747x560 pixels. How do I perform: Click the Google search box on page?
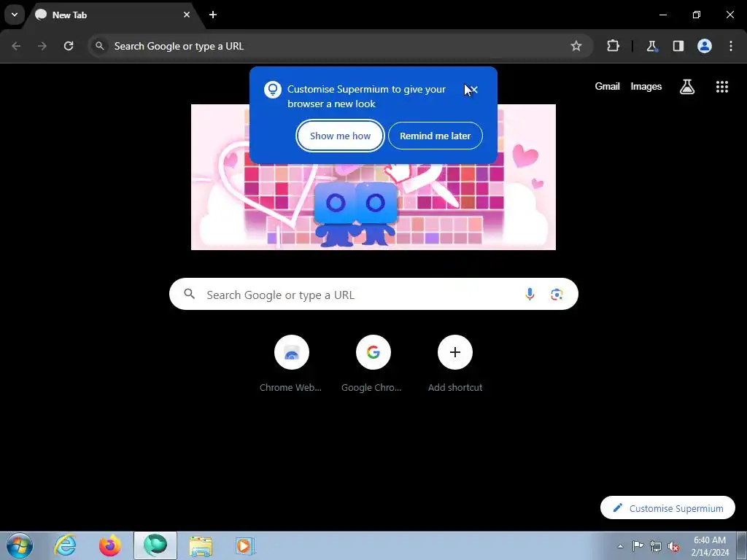point(373,295)
